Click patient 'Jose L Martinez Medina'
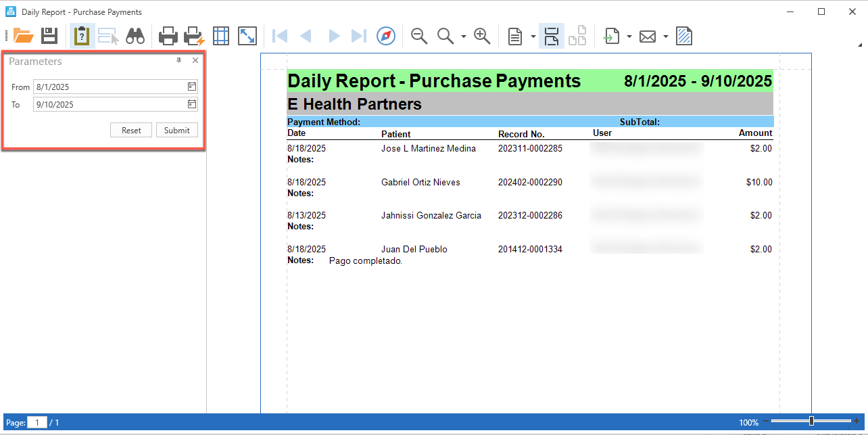 (x=429, y=148)
